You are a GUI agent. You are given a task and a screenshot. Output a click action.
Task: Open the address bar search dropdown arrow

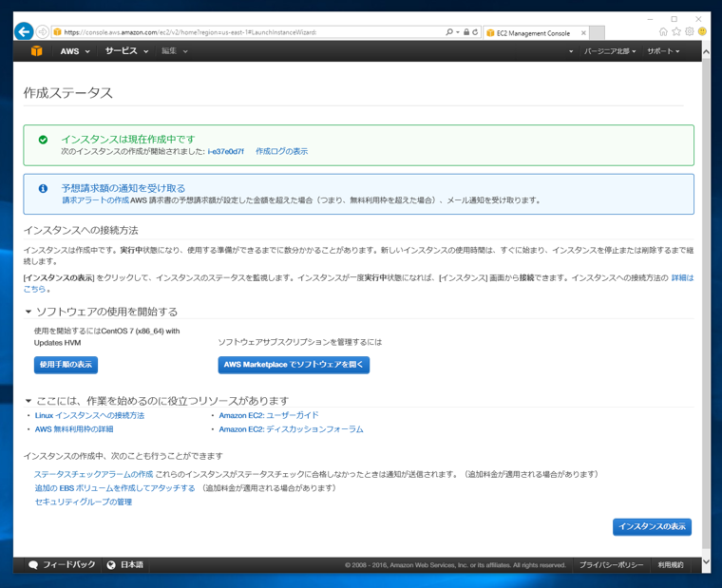[x=457, y=32]
